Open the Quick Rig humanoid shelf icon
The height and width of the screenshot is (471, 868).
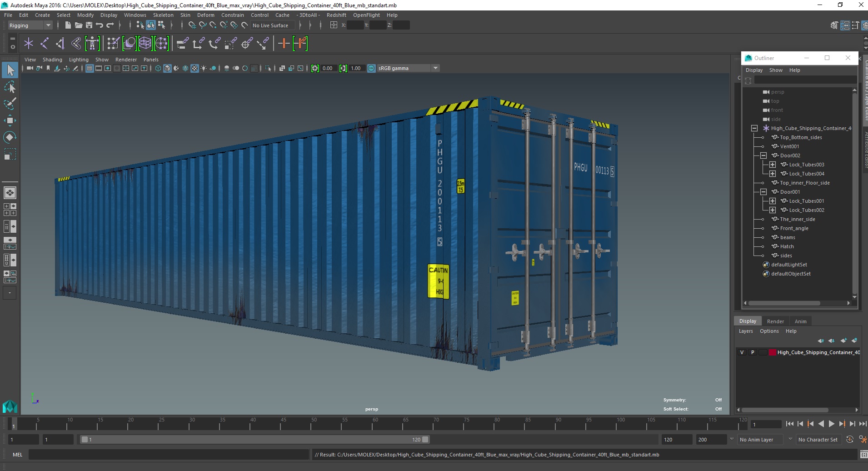pos(92,44)
